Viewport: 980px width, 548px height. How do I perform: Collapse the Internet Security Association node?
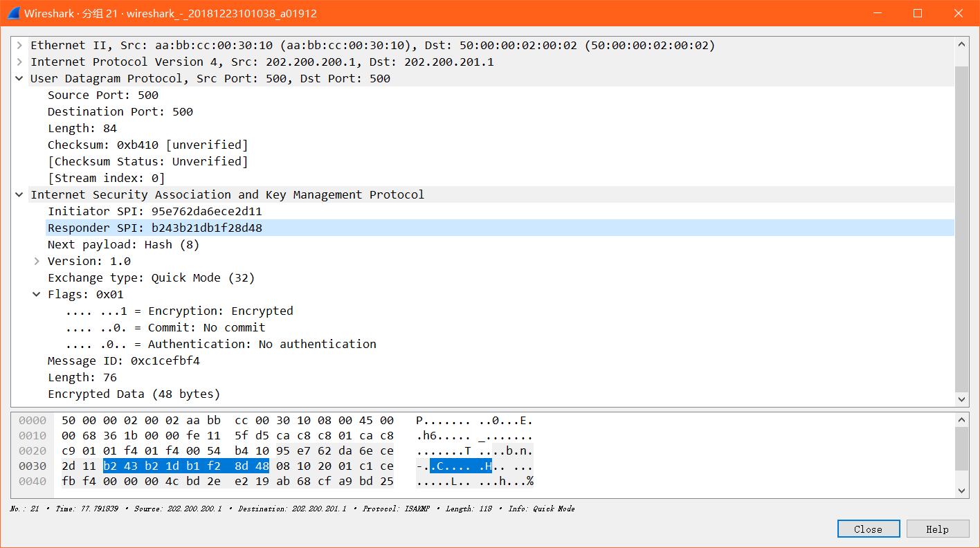[x=20, y=194]
